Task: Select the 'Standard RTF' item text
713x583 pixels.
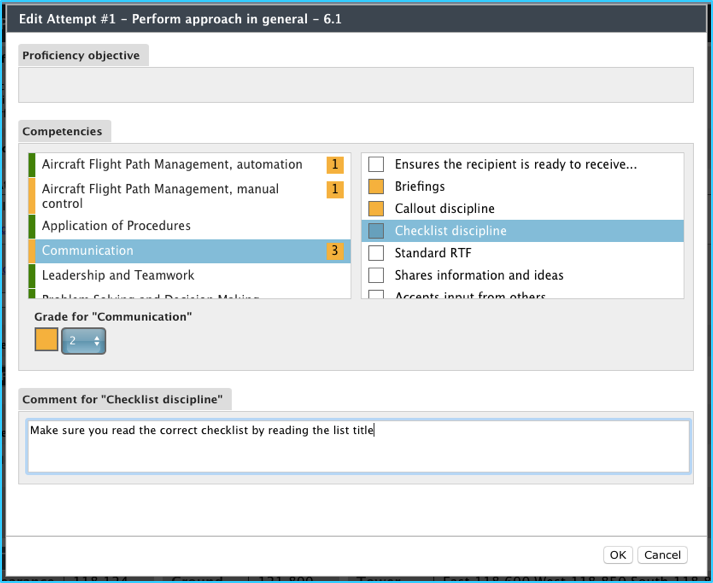Action: pos(433,253)
